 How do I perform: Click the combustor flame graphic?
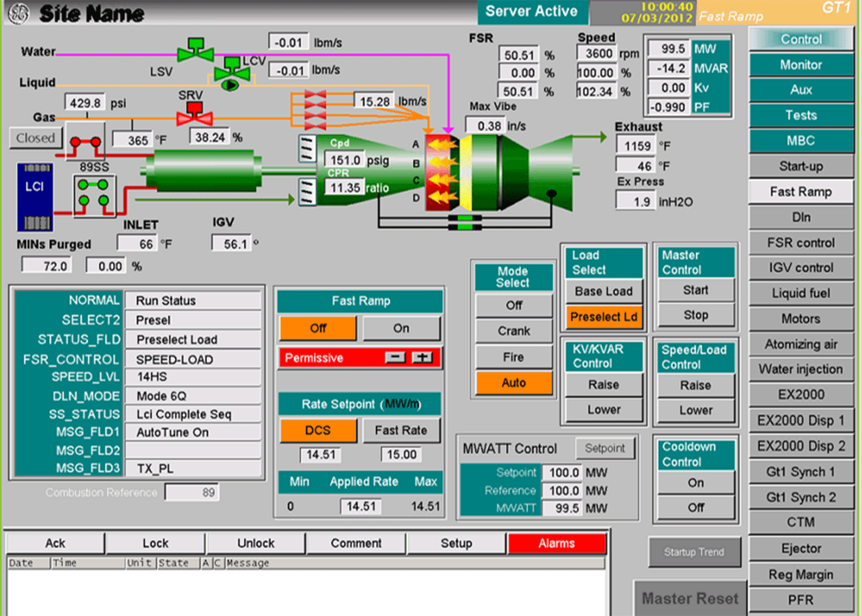pos(441,171)
